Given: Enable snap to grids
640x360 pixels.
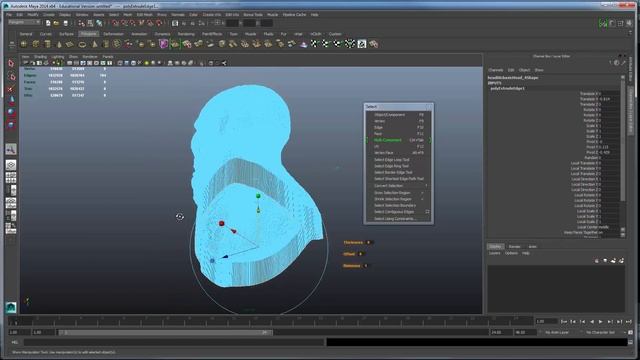Looking at the screenshot, I should (115, 23).
